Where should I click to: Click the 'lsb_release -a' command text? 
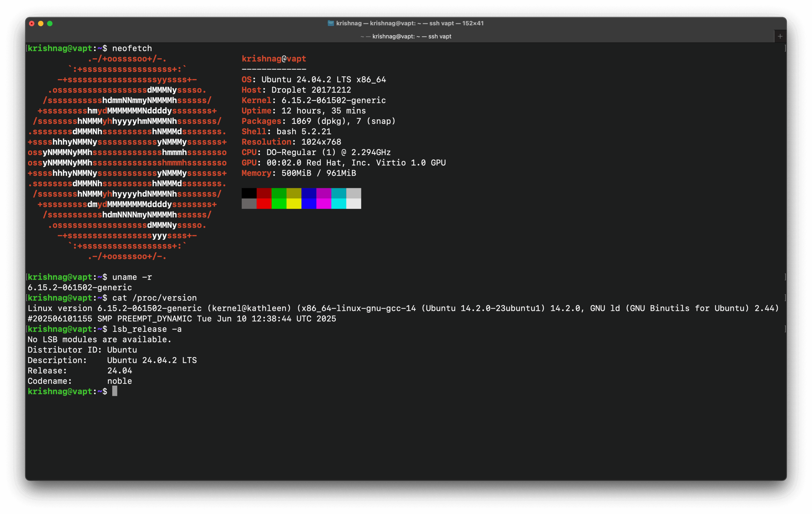(x=147, y=330)
